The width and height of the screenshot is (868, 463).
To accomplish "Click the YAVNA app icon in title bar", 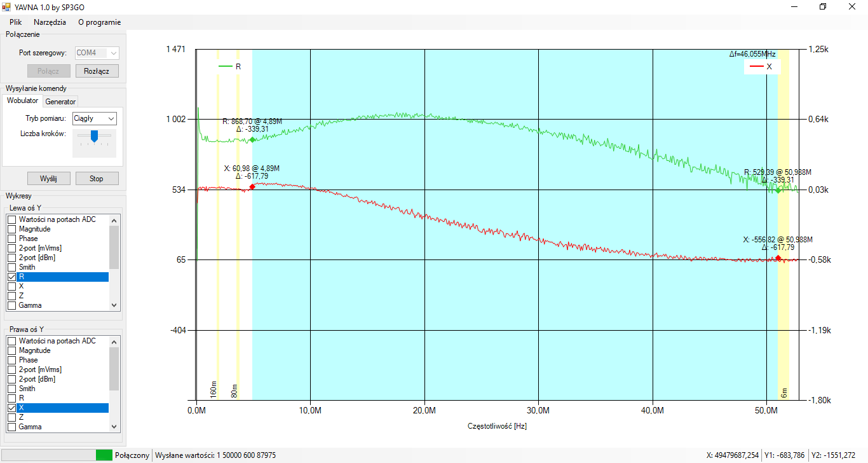I will 6,6.
